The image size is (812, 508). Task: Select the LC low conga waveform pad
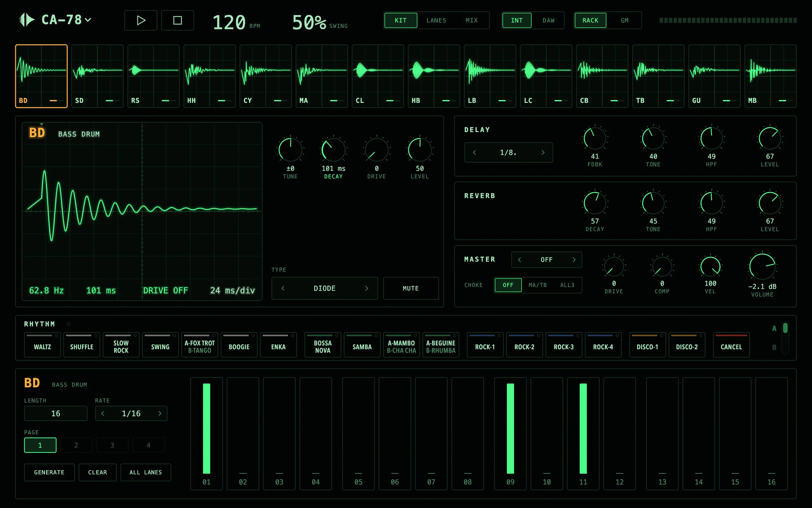tap(546, 76)
